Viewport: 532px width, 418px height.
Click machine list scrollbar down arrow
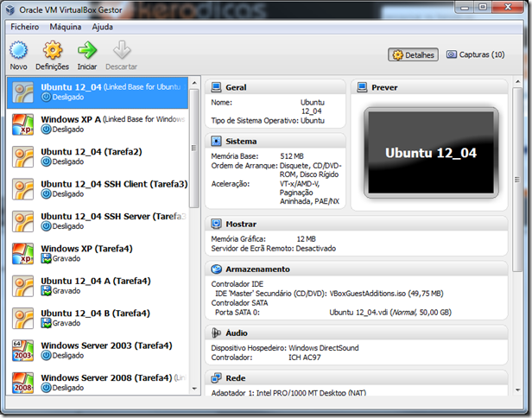[x=194, y=389]
